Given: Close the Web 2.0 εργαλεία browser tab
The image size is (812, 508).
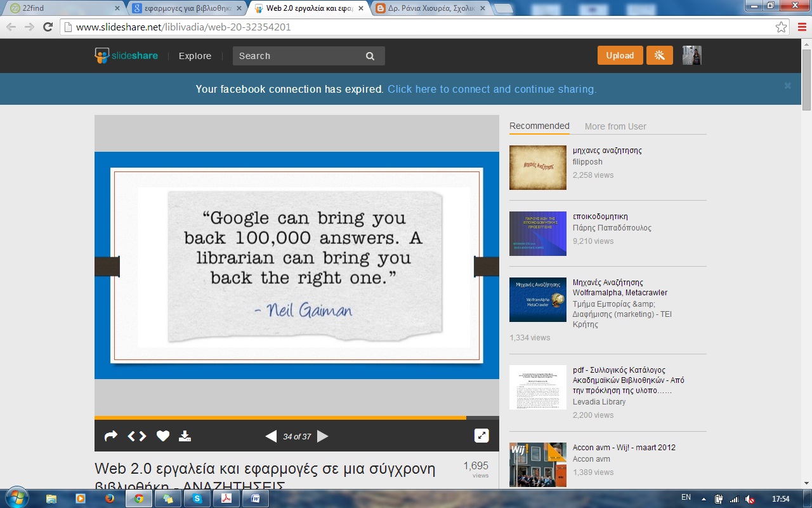Looking at the screenshot, I should [x=360, y=8].
